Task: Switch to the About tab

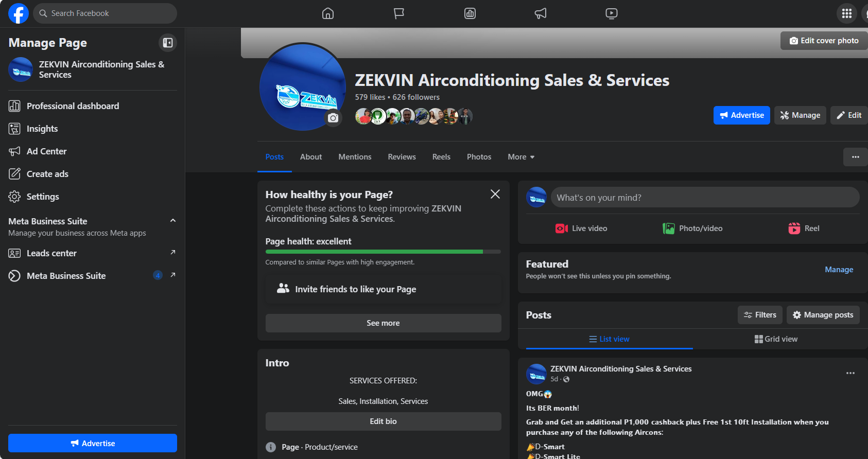Action: click(311, 157)
